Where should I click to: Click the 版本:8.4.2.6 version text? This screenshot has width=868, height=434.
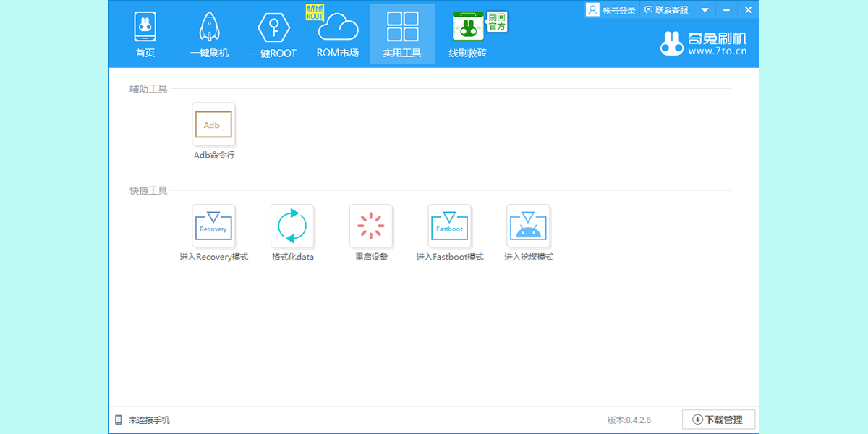pos(629,420)
